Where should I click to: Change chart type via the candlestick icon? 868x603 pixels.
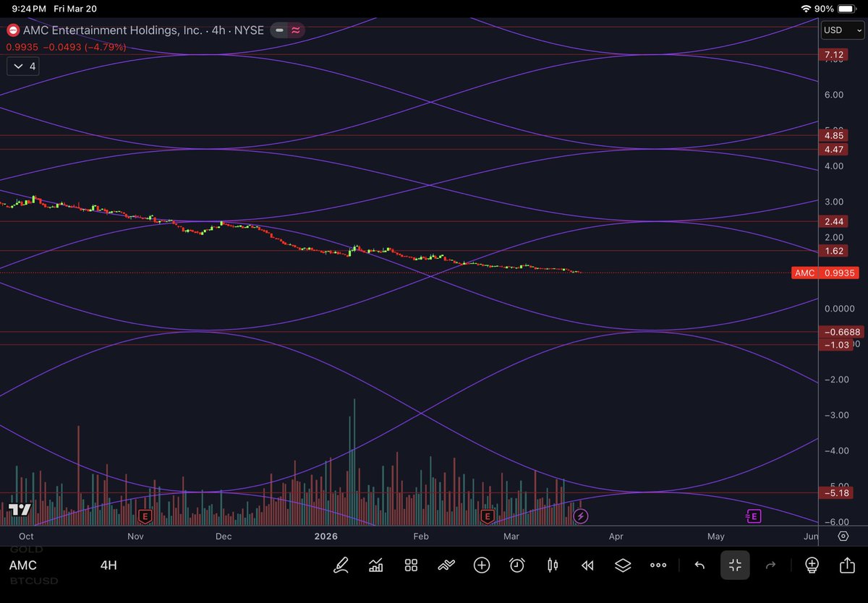[553, 565]
